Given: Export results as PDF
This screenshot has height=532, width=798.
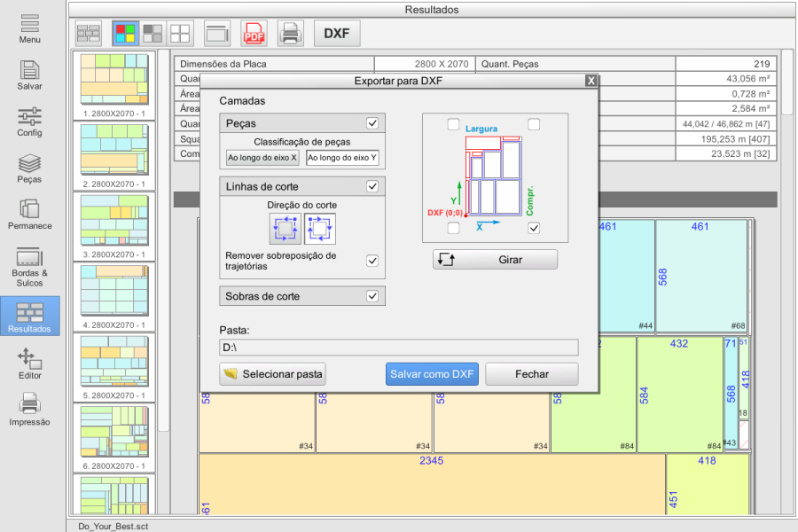Looking at the screenshot, I should click(x=254, y=34).
